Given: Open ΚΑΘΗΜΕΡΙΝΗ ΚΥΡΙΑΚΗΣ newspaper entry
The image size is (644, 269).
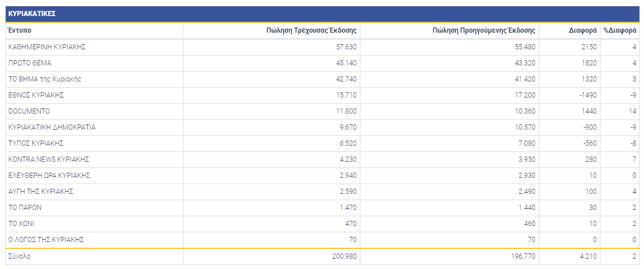Looking at the screenshot, I should [46, 47].
